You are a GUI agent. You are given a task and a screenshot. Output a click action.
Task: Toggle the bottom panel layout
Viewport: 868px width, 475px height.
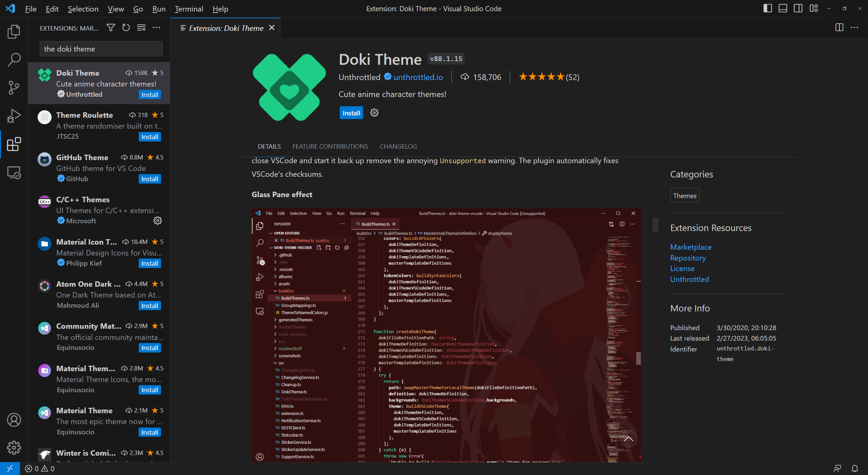(783, 8)
